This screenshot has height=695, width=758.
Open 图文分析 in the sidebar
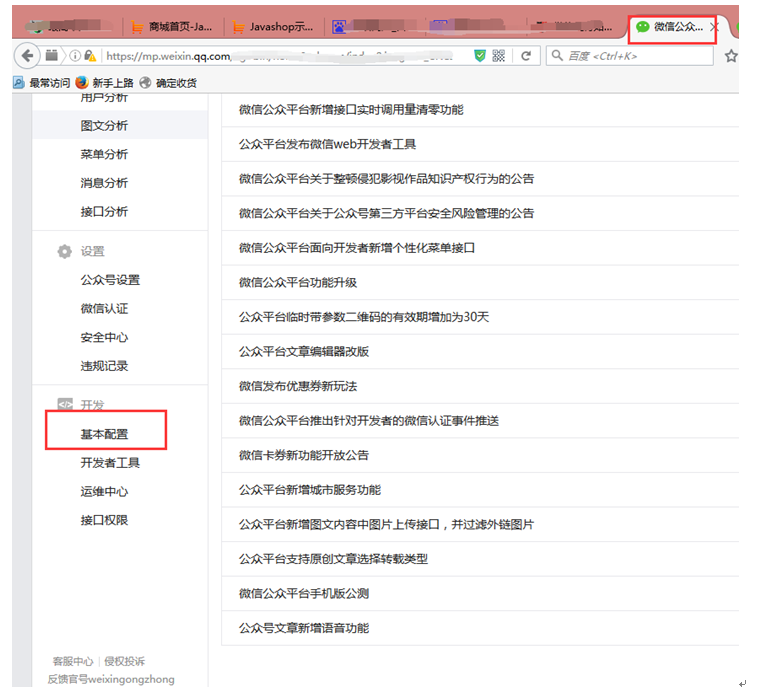point(104,126)
